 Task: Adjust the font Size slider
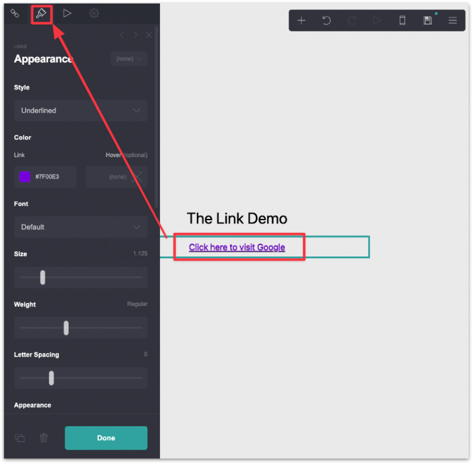[42, 277]
